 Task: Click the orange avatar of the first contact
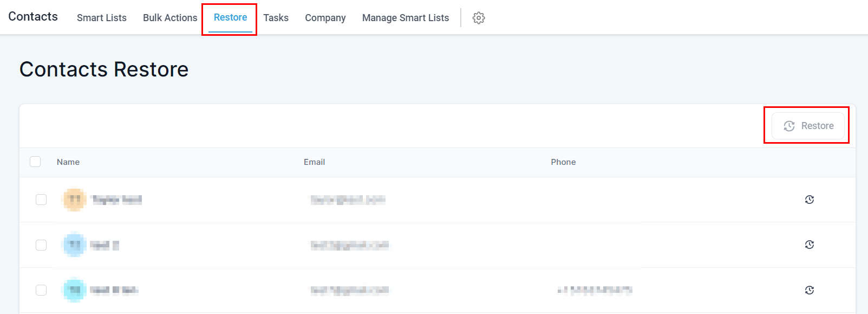(x=75, y=200)
